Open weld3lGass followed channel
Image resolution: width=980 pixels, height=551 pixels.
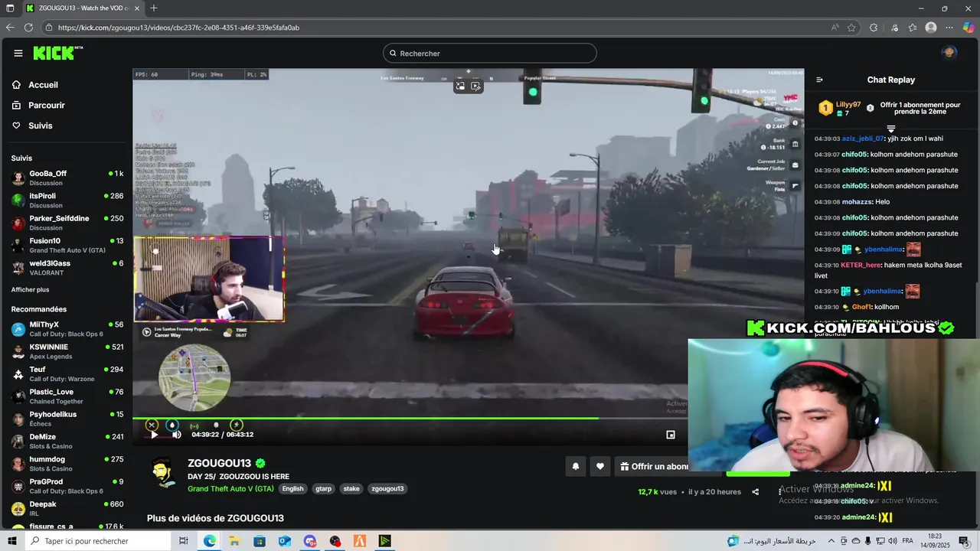point(67,268)
